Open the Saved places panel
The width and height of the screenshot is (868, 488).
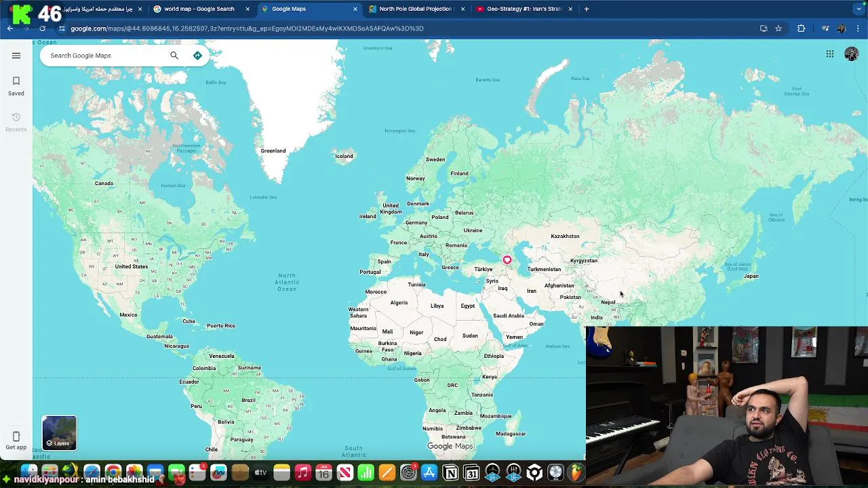pyautogui.click(x=16, y=86)
